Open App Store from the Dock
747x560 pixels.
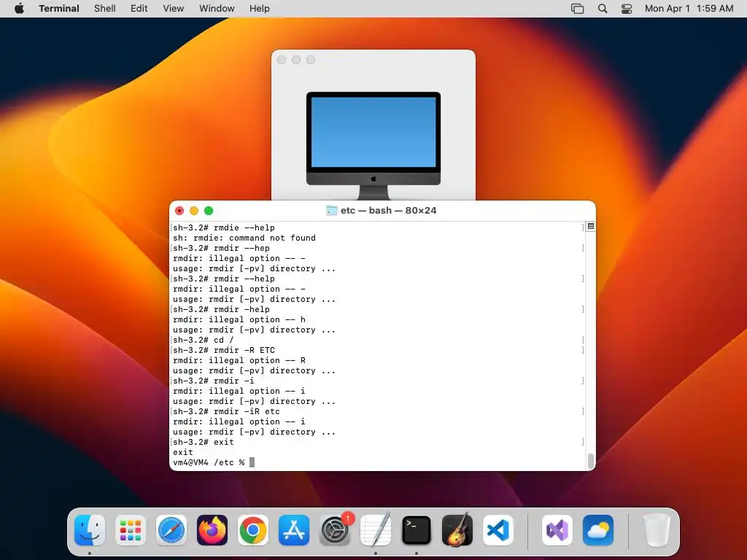pos(294,530)
